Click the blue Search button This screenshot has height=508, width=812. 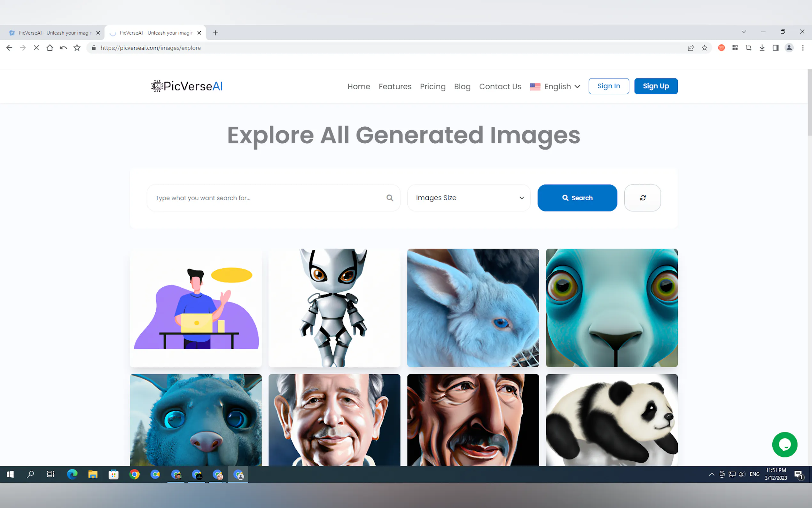click(577, 198)
